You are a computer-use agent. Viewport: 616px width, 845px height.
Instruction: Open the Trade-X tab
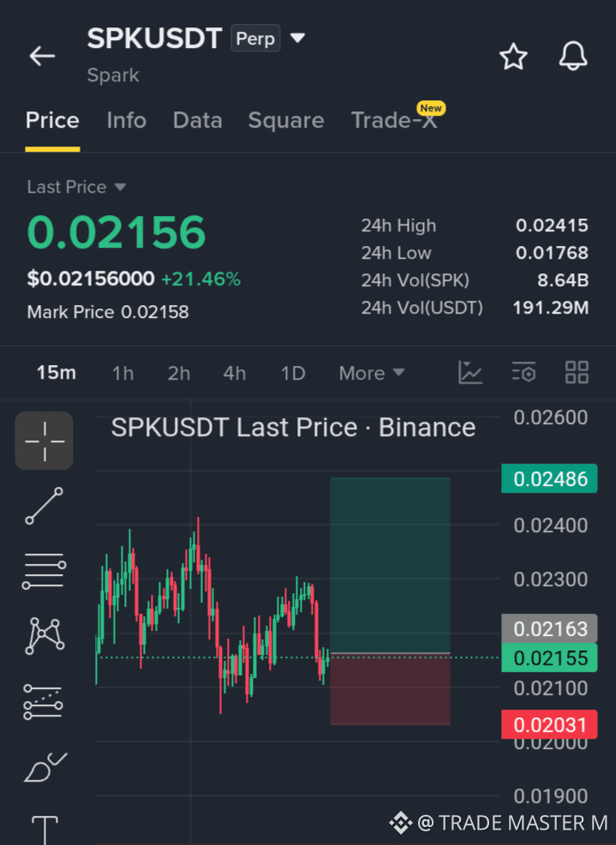[x=394, y=120]
